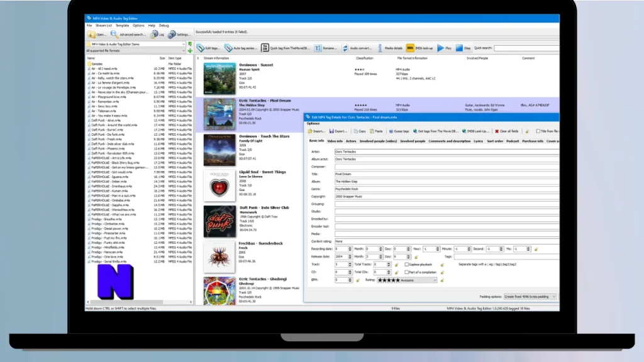Click the Open folder toolbar icon
This screenshot has width=644, height=362.
pos(91,35)
